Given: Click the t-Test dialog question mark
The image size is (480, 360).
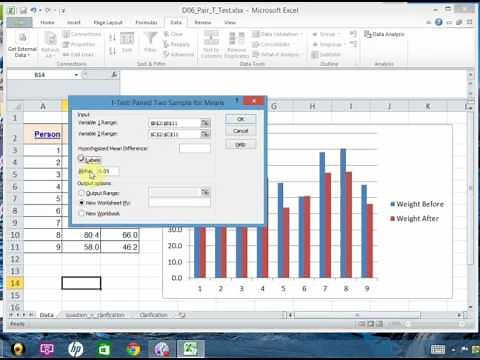Looking at the screenshot, I should point(237,100).
